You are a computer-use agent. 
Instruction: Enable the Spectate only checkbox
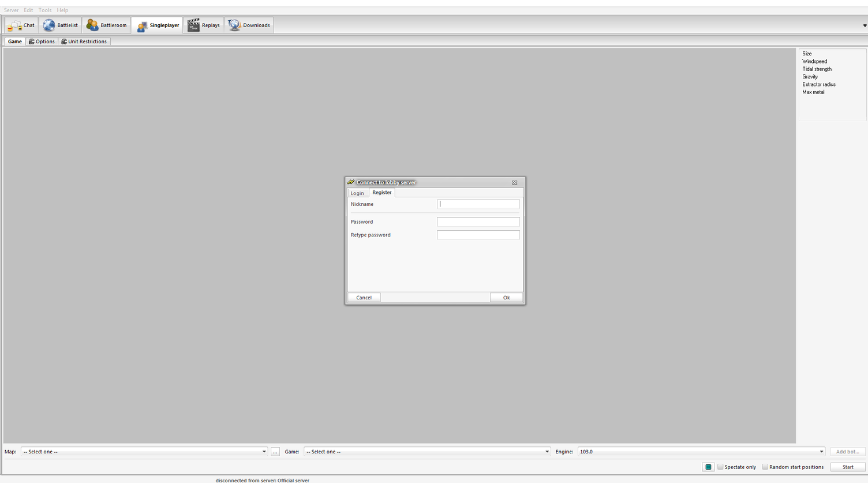tap(720, 467)
